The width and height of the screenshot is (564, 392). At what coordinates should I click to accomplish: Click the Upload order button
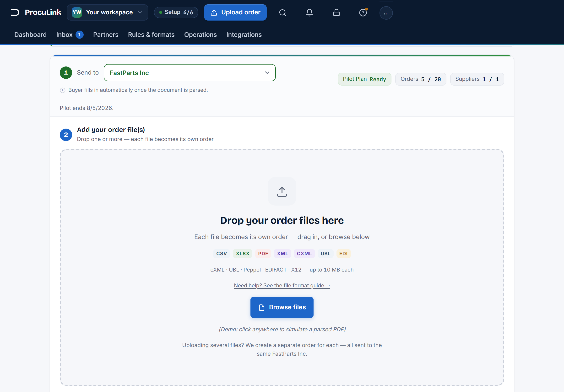[235, 12]
